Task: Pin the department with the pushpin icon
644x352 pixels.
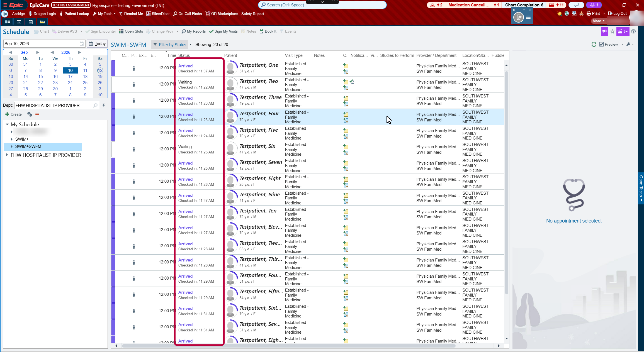Action: coord(104,105)
